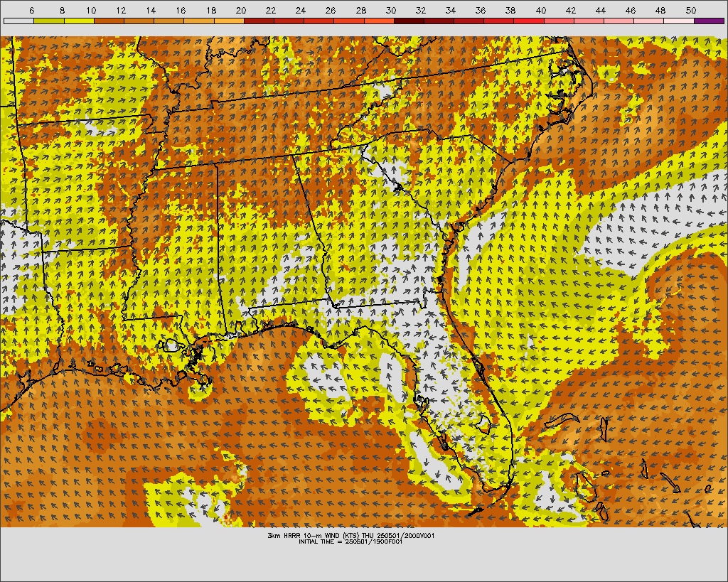Image resolution: width=728 pixels, height=582 pixels.
Task: Click the legend label "44"
Action: 600,11
